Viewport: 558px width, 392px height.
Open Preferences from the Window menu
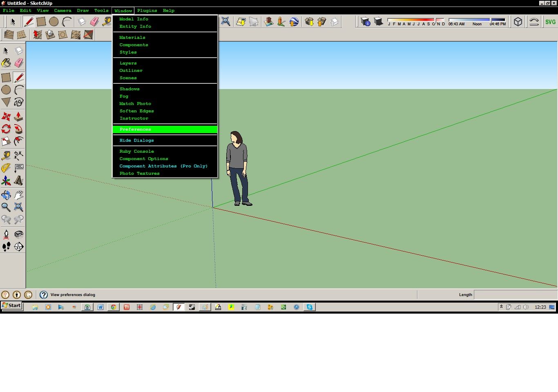[165, 129]
